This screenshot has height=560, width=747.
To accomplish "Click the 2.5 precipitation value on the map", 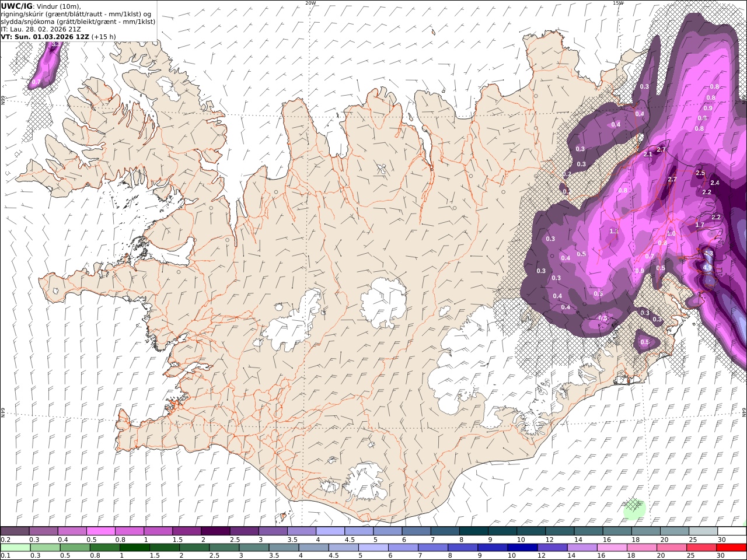I will click(700, 173).
